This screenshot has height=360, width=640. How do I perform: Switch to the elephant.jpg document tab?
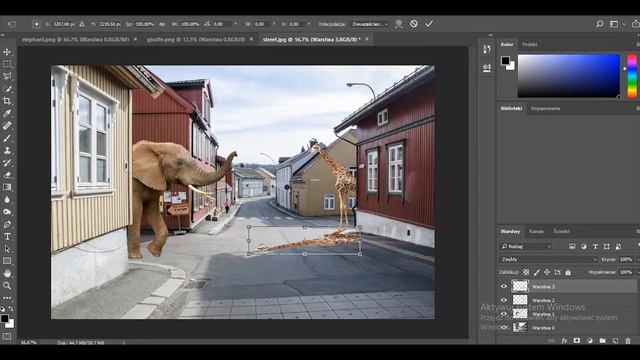tap(76, 40)
